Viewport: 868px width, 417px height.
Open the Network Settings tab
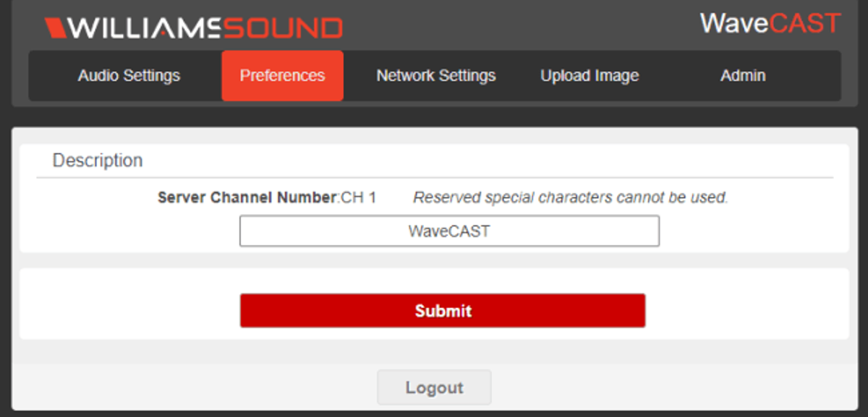[x=435, y=75]
